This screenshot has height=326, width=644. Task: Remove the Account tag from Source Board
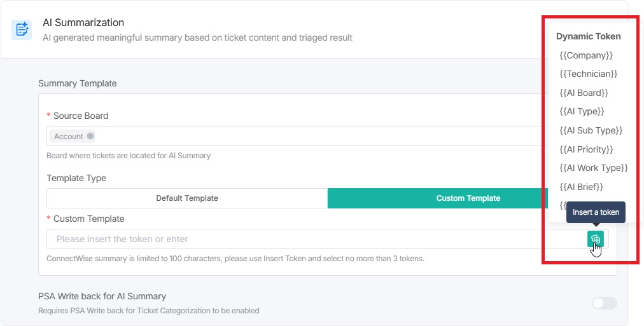(90, 136)
